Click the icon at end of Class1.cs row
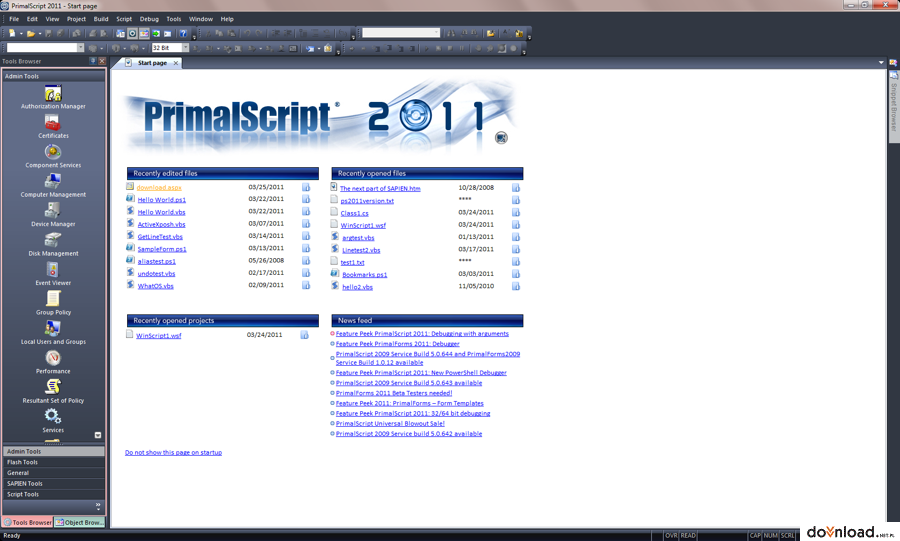Screen dimensions: 900x541 point(516,212)
